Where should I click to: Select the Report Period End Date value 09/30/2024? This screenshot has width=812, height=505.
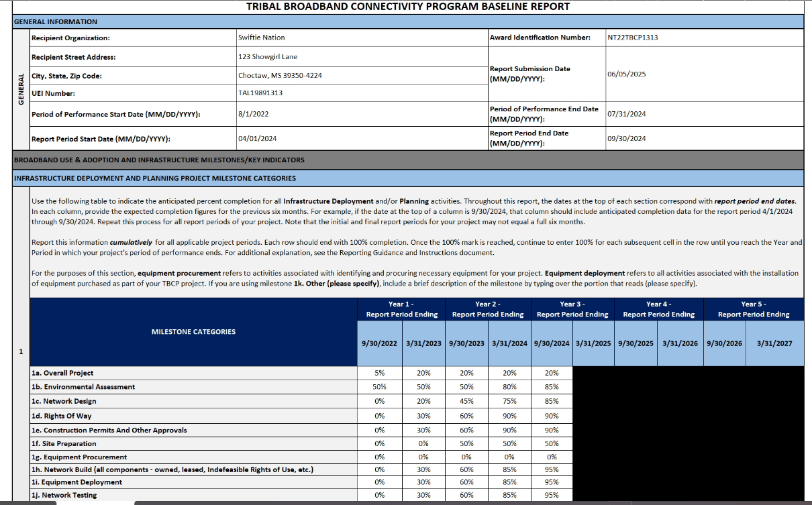point(703,138)
